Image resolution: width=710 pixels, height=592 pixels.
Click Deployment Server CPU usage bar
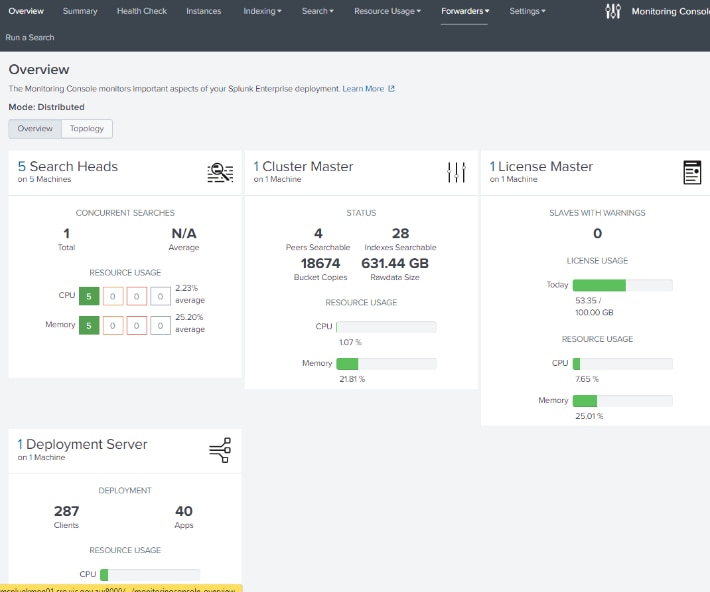coord(150,575)
